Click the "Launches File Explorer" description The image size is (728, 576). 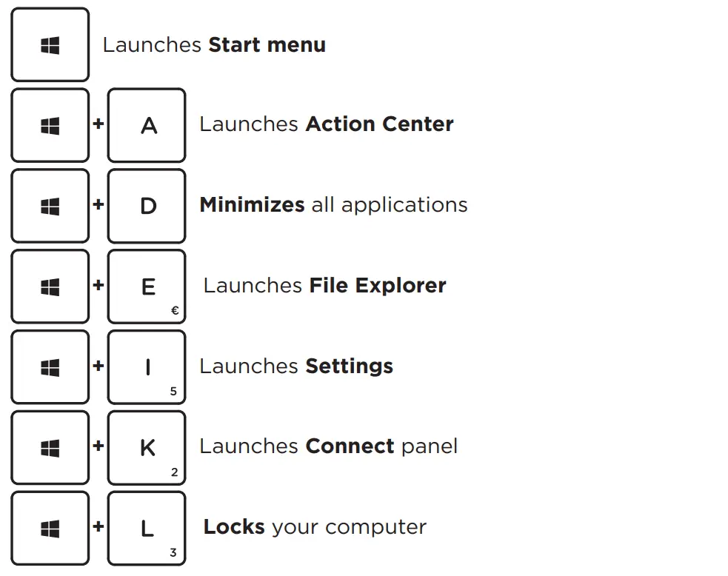point(324,286)
